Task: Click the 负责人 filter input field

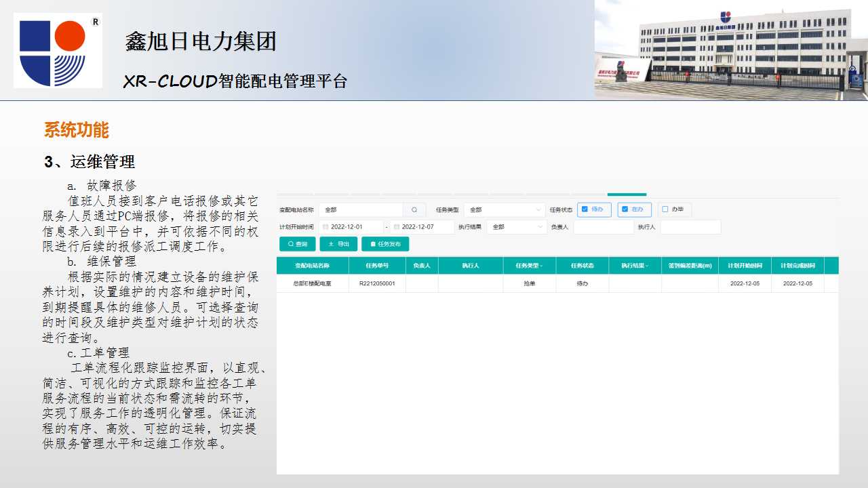Action: pos(604,227)
